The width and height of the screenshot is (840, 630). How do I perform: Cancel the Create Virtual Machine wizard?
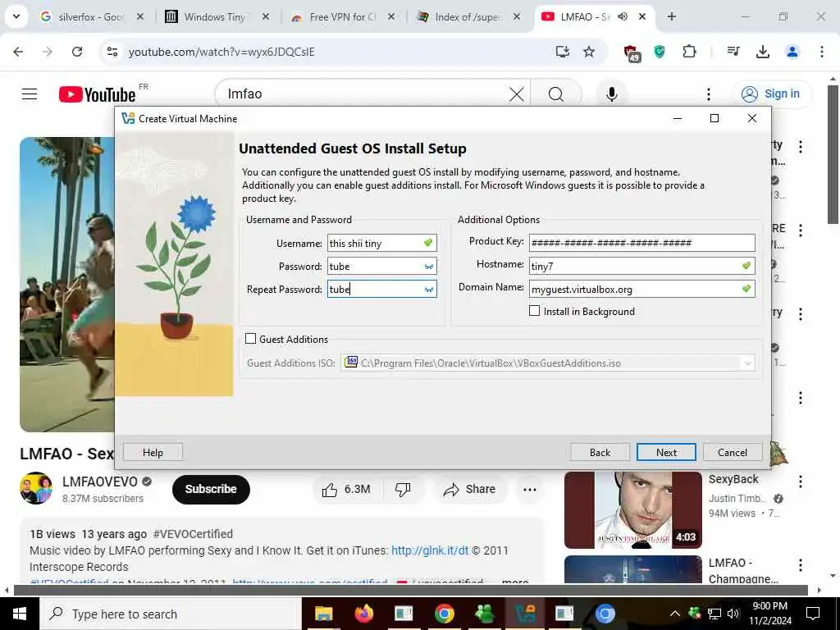tap(732, 452)
